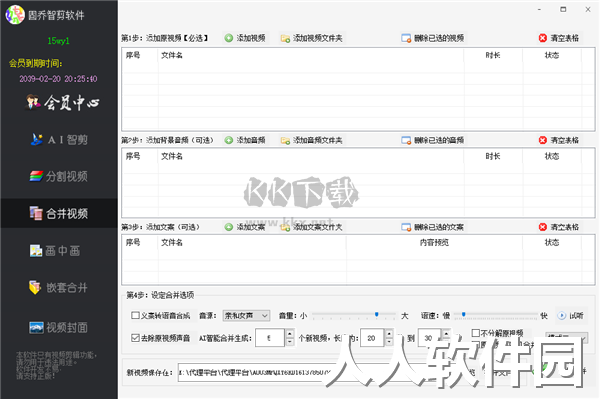Click 文件名 header in the audio table
The image size is (600, 399).
pyautogui.click(x=172, y=156)
